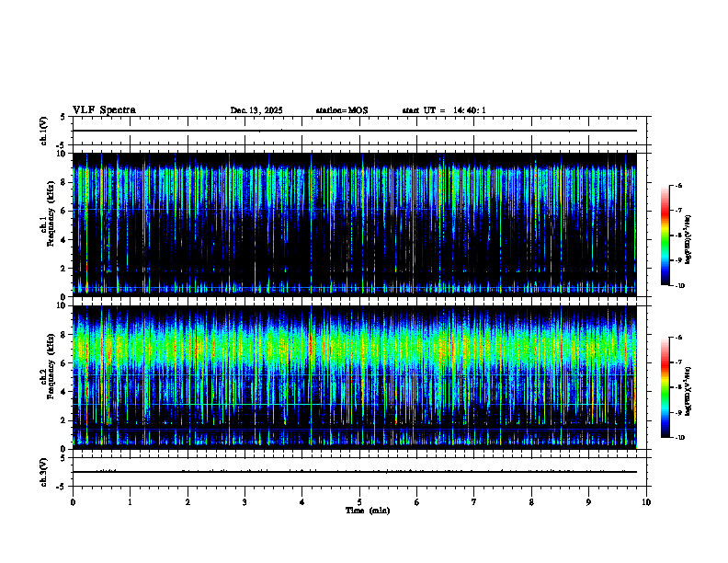Click "-7" on the ch.1 colorbar scale
The image size is (728, 563).
[x=678, y=211]
